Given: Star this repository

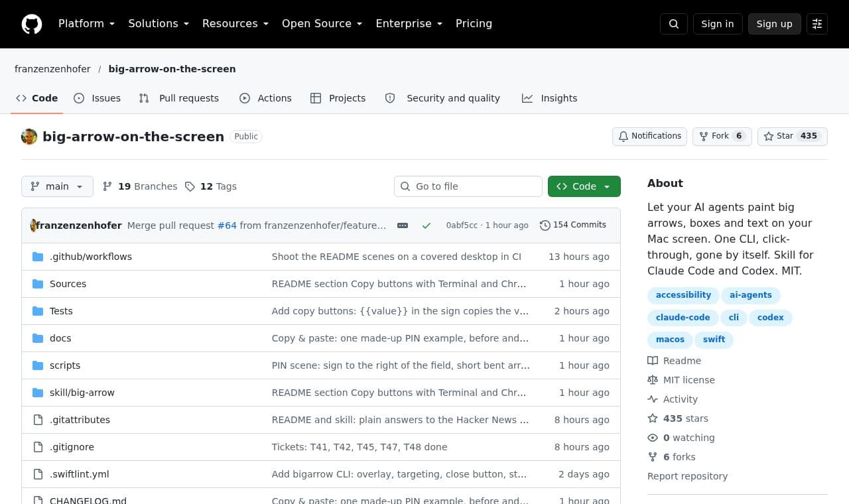Looking at the screenshot, I should (x=793, y=136).
